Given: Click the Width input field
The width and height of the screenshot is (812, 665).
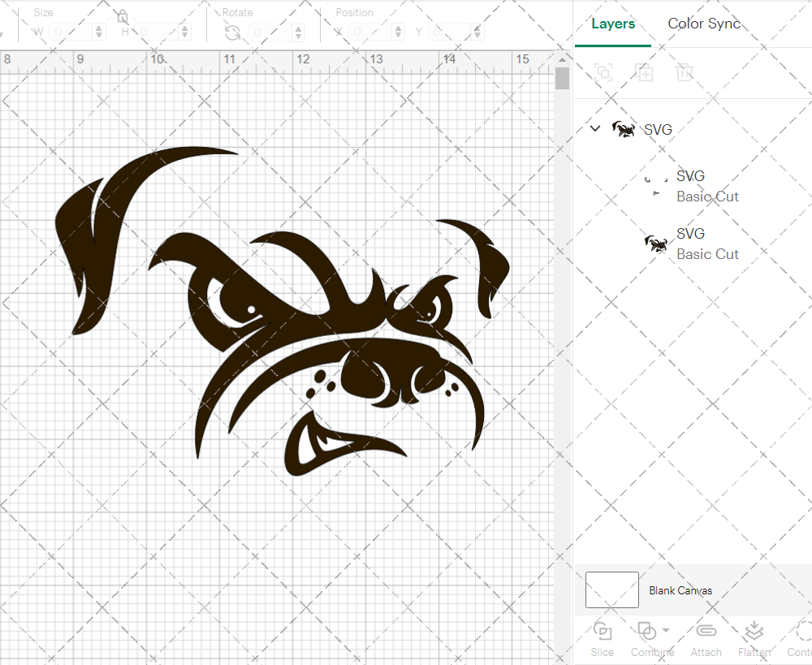Looking at the screenshot, I should (x=71, y=32).
